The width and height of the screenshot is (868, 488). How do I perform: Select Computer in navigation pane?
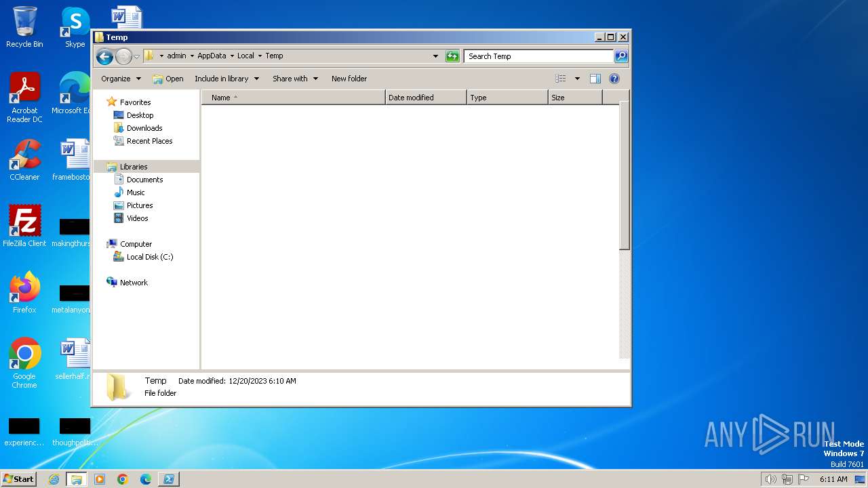pos(130,244)
